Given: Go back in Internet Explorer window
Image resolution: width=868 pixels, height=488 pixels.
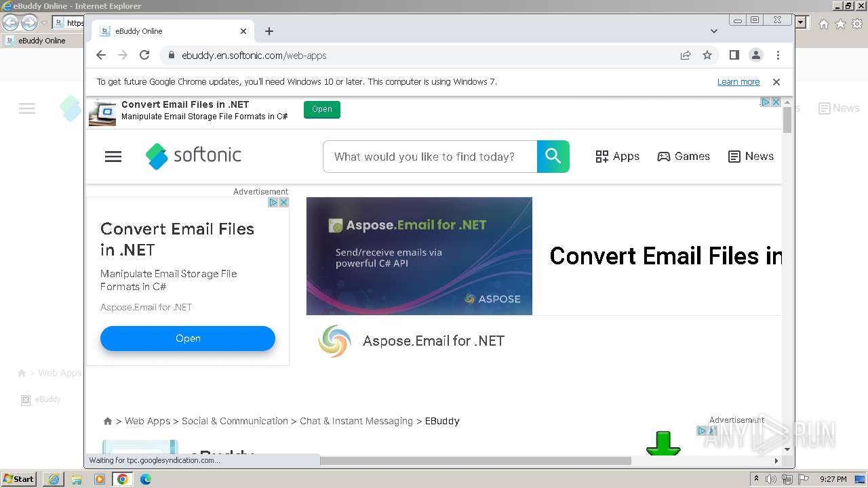Looking at the screenshot, I should (x=11, y=22).
